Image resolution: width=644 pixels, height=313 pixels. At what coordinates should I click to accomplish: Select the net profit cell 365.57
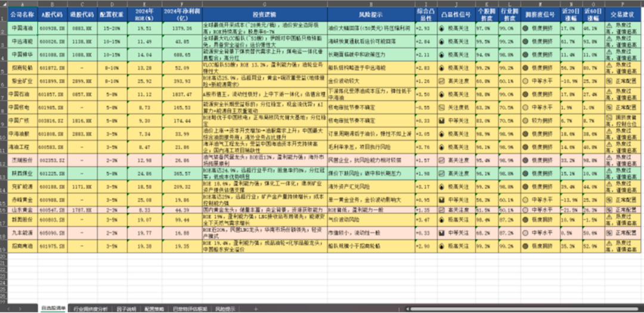(x=182, y=173)
